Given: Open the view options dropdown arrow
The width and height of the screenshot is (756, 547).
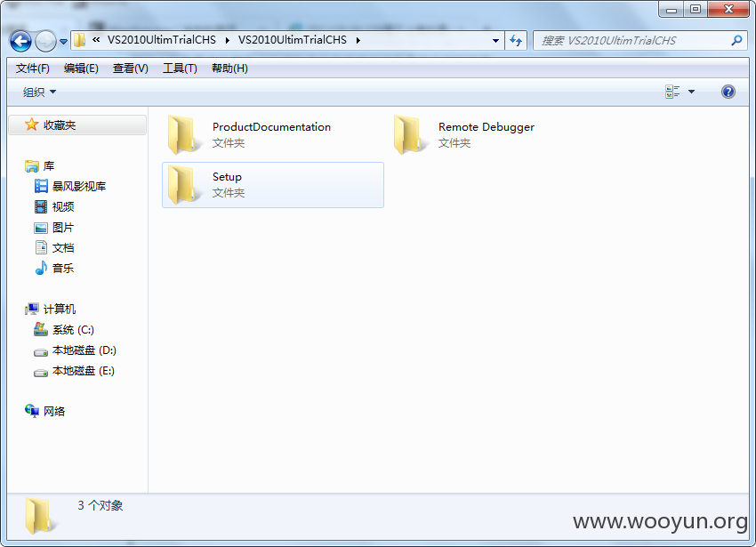Looking at the screenshot, I should click(x=691, y=92).
